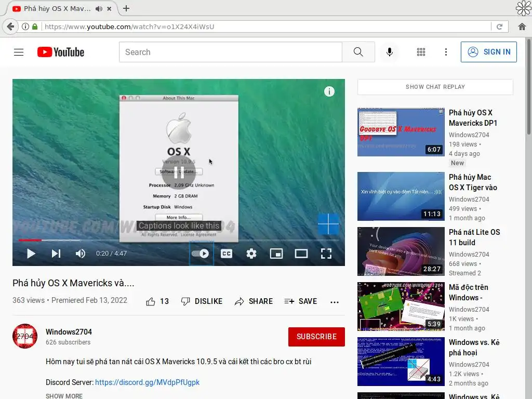The height and width of the screenshot is (399, 532).
Task: Like the video thumbs-up button
Action: pos(150,301)
